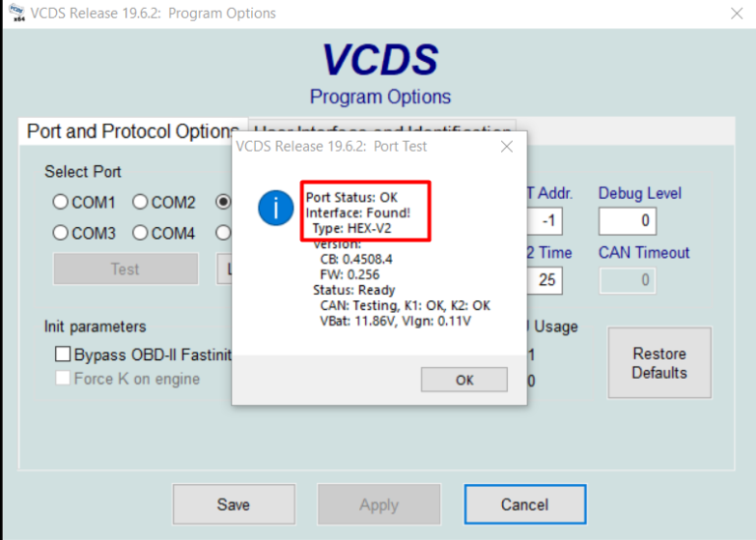The image size is (756, 540).
Task: Click the VCDS app icon in title bar
Action: [x=17, y=13]
